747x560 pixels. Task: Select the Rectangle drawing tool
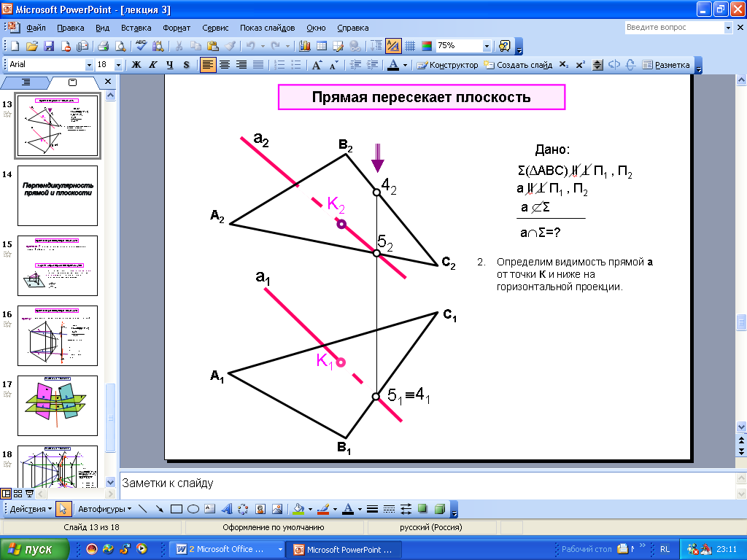click(177, 509)
